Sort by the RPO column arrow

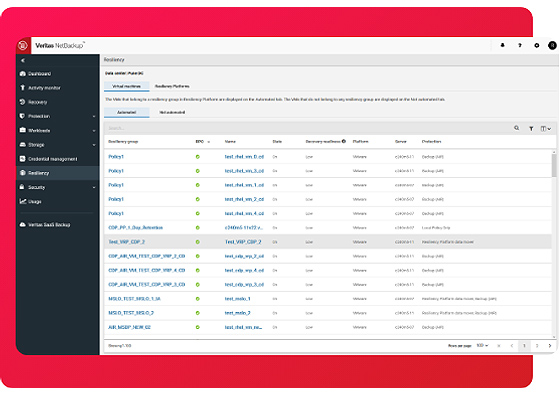click(209, 142)
